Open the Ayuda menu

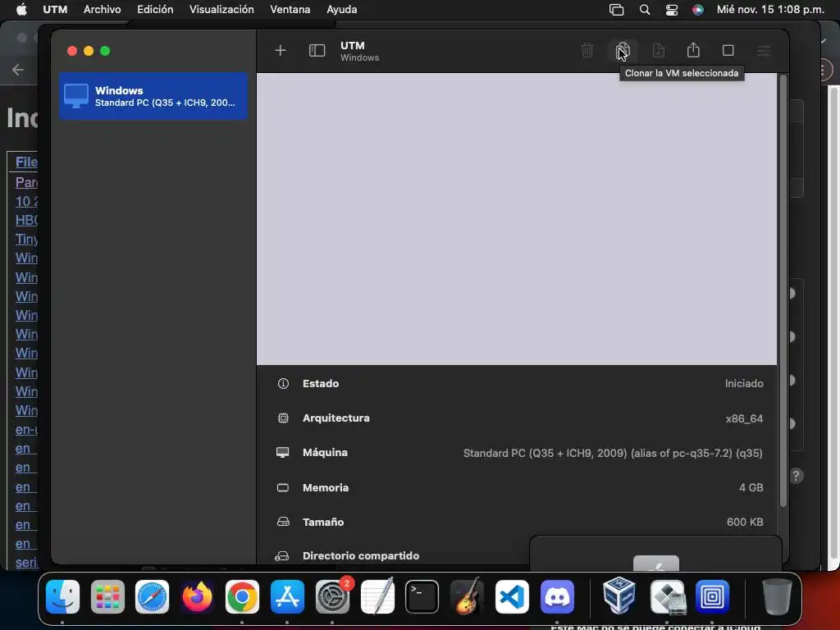pyautogui.click(x=342, y=10)
